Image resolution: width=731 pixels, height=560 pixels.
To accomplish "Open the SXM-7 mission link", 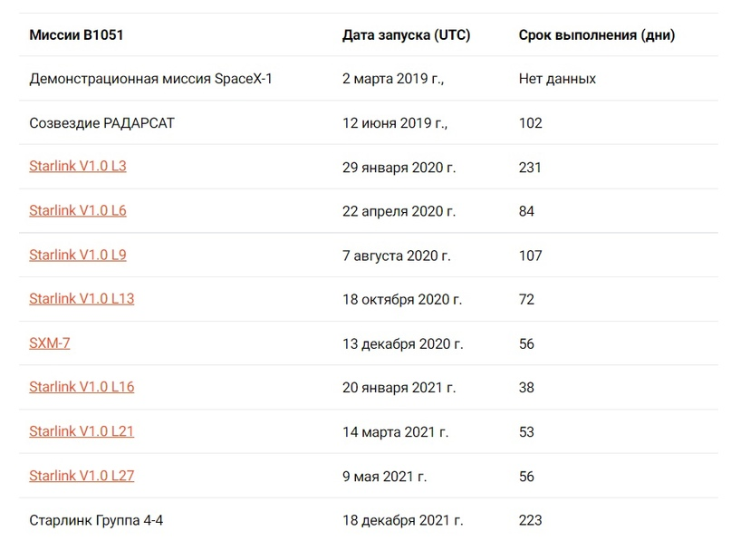I will (x=49, y=343).
